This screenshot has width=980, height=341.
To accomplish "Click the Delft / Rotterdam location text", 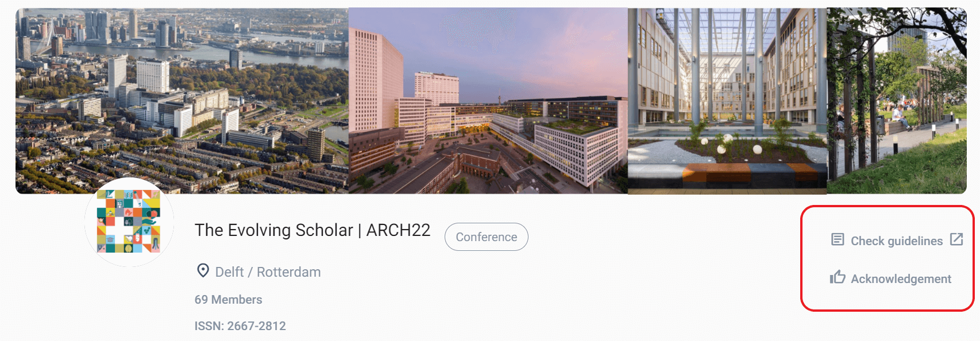I will coord(268,272).
